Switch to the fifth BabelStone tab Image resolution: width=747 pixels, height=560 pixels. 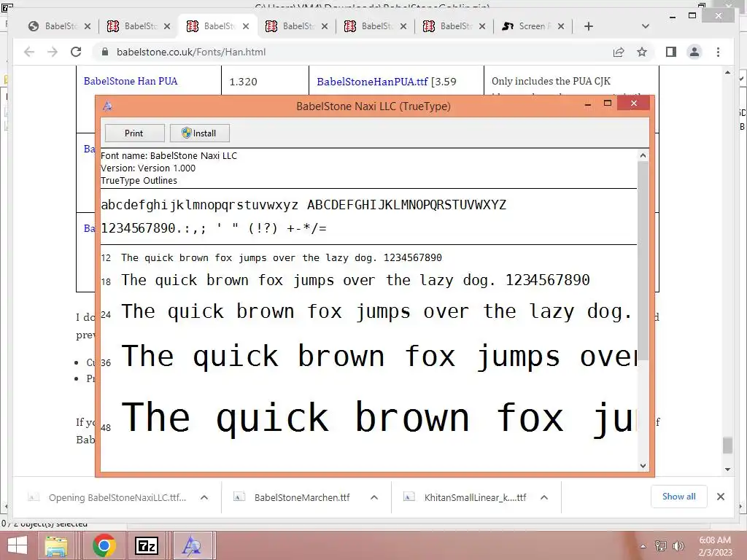coord(376,26)
